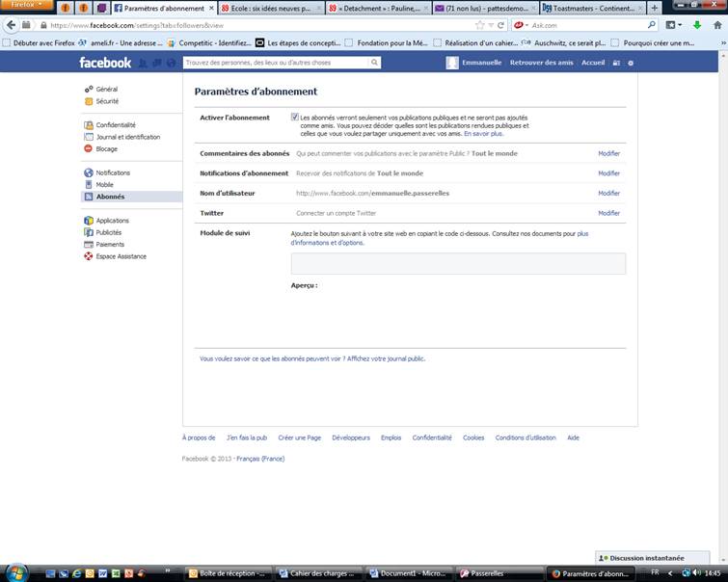Open Développeurs footer link

(351, 437)
